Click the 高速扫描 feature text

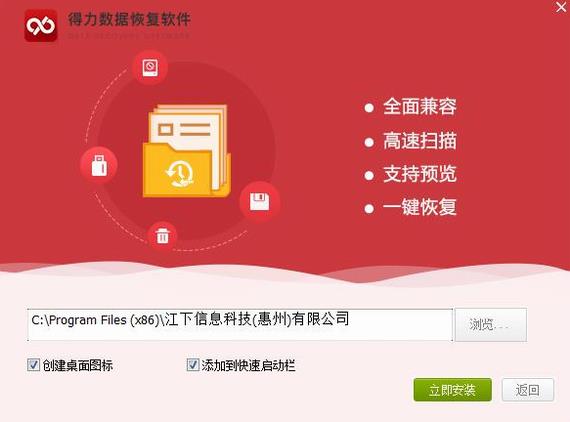pos(420,141)
